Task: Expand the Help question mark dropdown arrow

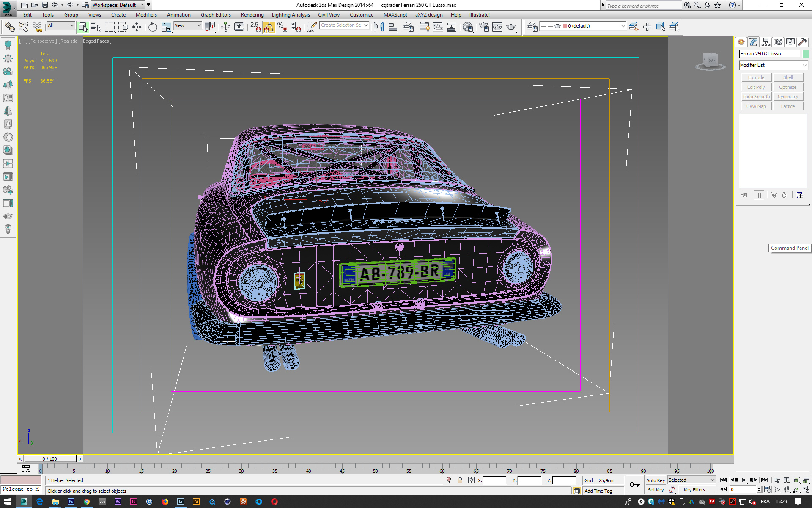Action: 739,5
